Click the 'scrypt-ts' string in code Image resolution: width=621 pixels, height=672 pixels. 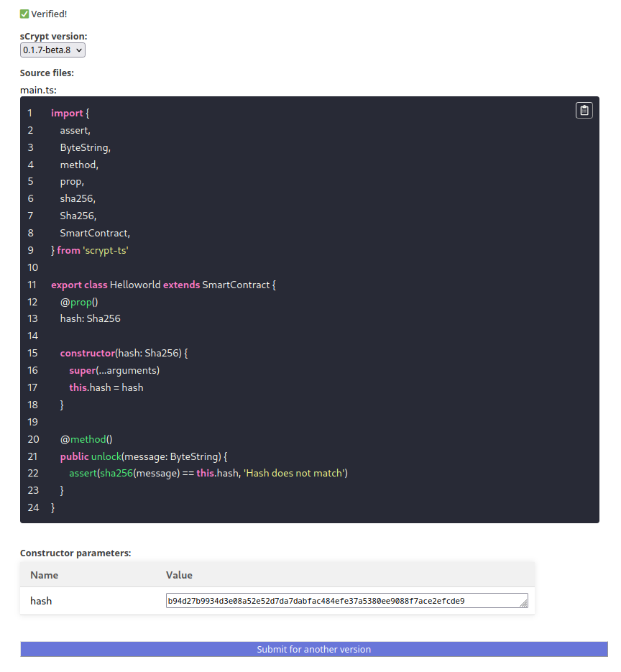click(106, 250)
